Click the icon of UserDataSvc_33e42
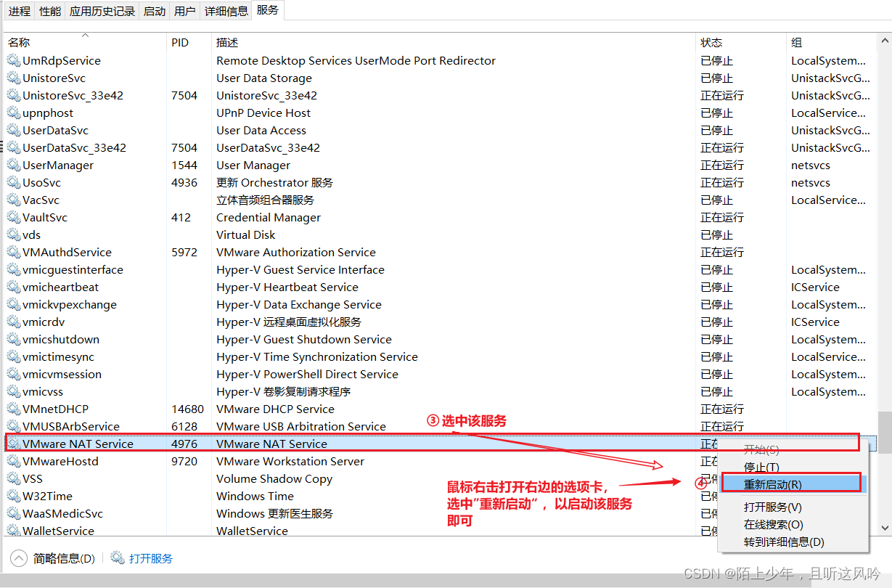 14,148
